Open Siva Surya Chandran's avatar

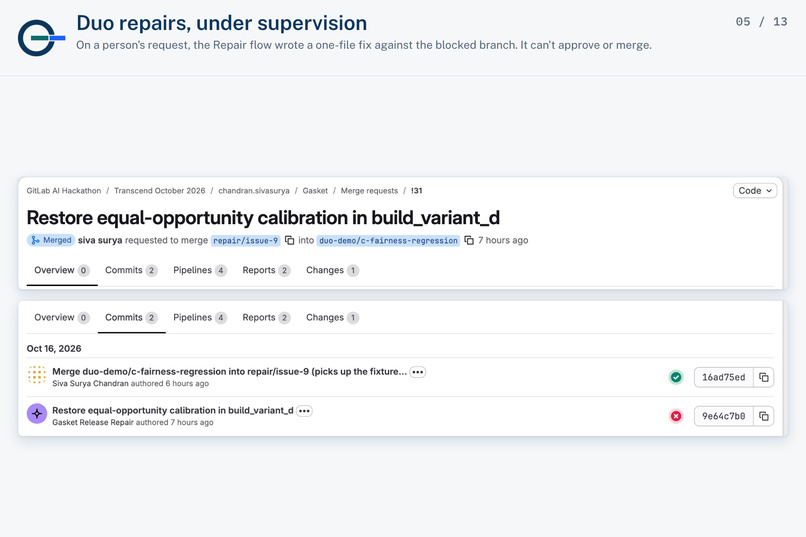point(37,375)
